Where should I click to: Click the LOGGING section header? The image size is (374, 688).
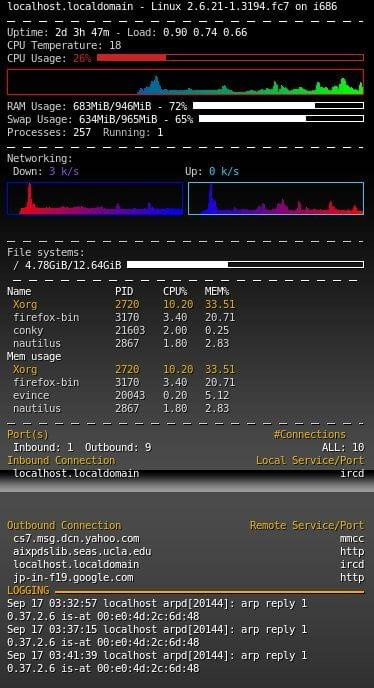point(28,590)
